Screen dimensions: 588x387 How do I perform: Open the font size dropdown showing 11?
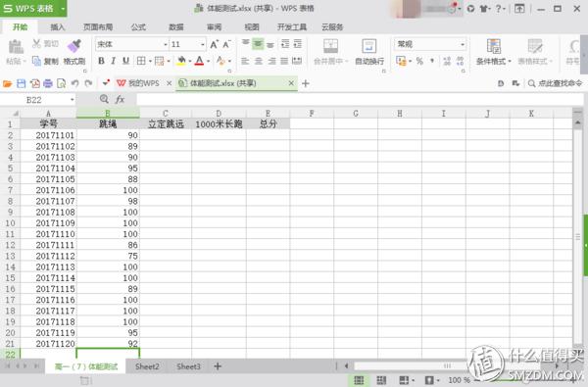pos(203,45)
